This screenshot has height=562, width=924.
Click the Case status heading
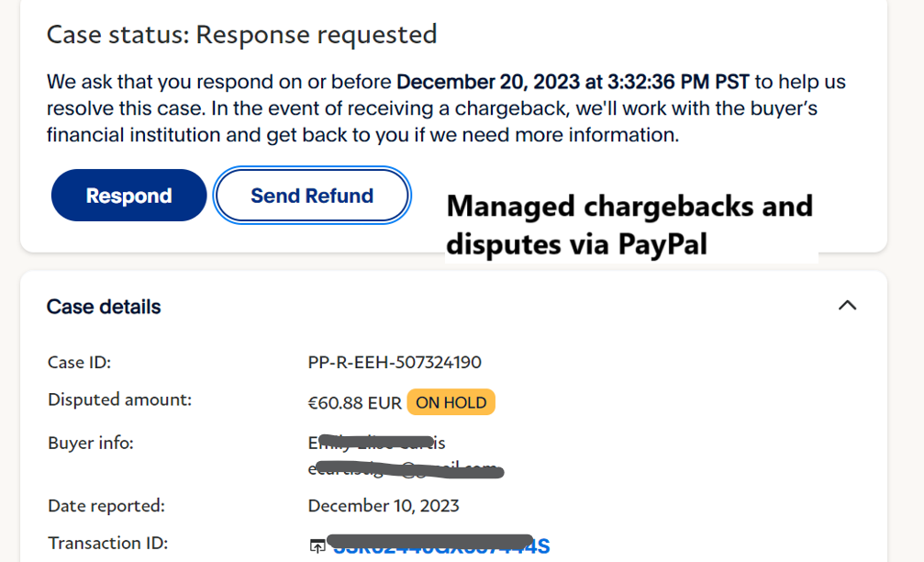point(241,35)
